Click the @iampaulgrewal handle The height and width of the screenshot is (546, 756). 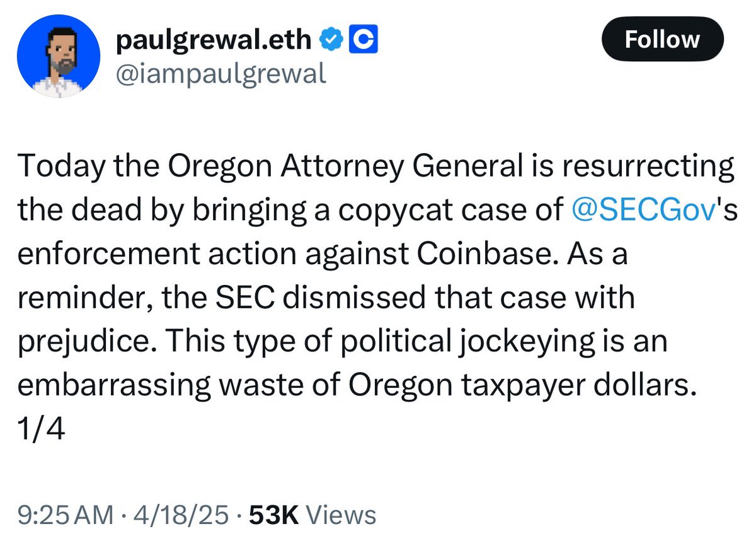[x=221, y=74]
